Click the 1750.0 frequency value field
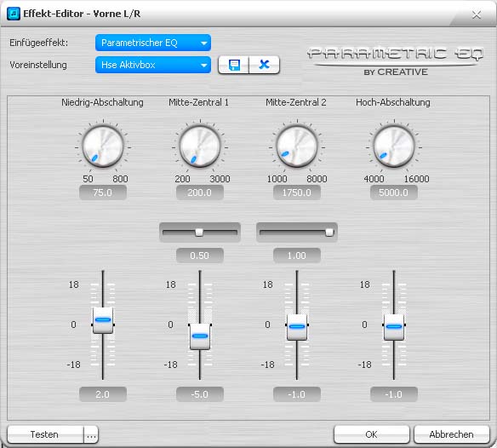497x448 pixels. click(297, 192)
